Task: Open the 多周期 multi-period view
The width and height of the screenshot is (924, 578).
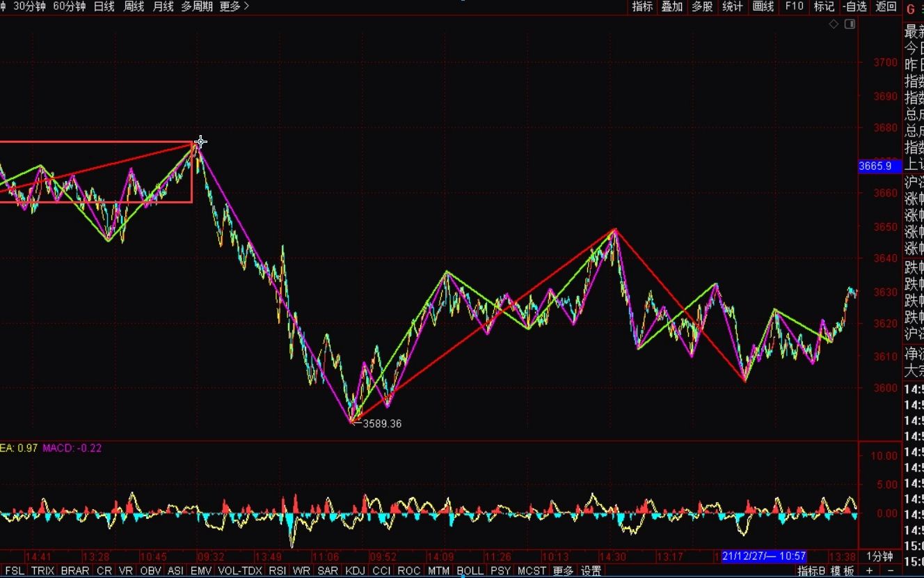Action: [x=197, y=6]
